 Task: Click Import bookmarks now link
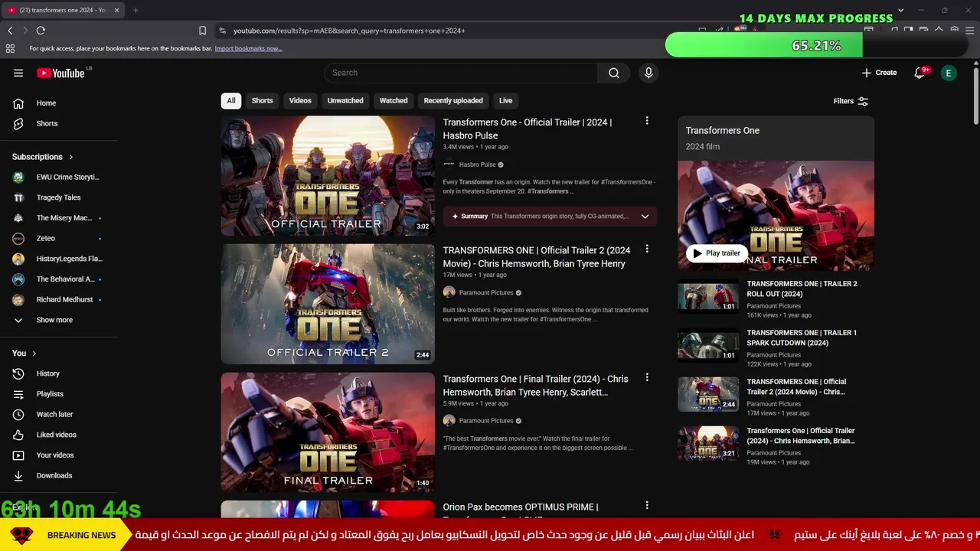point(248,48)
